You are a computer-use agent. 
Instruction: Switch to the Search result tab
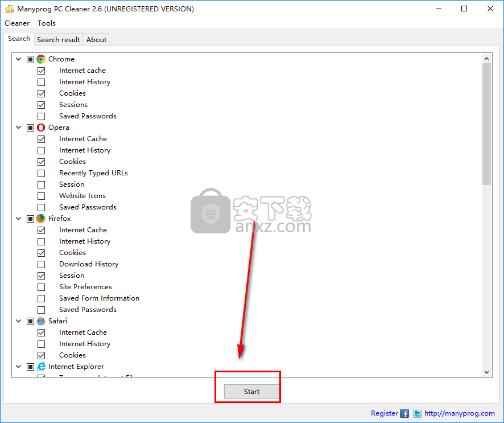click(58, 39)
